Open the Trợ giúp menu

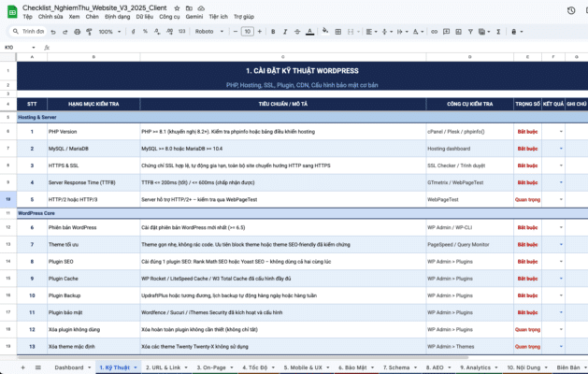pos(244,17)
